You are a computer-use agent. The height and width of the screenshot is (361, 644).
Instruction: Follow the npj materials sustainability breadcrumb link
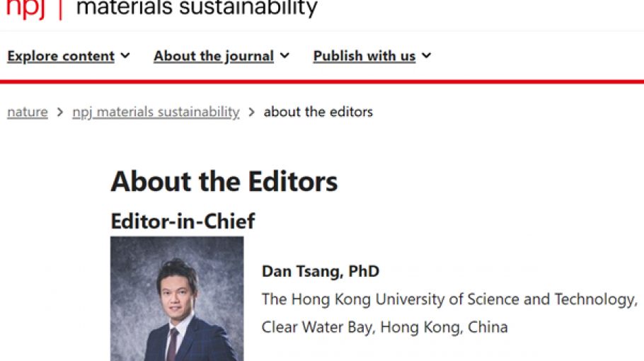tap(156, 112)
